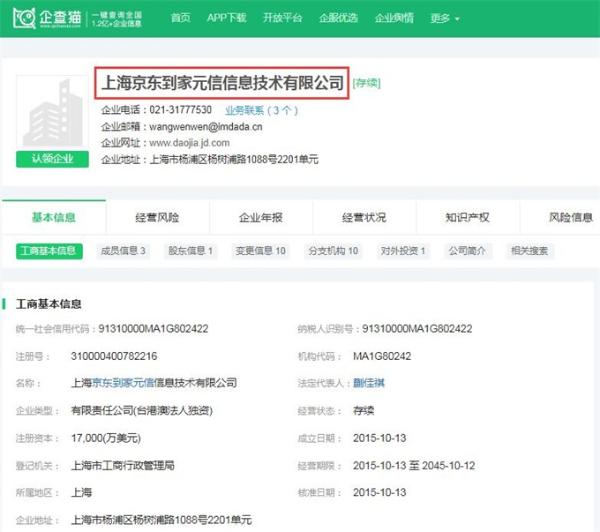Select the 公司简介 sub-tab

pos(468,251)
